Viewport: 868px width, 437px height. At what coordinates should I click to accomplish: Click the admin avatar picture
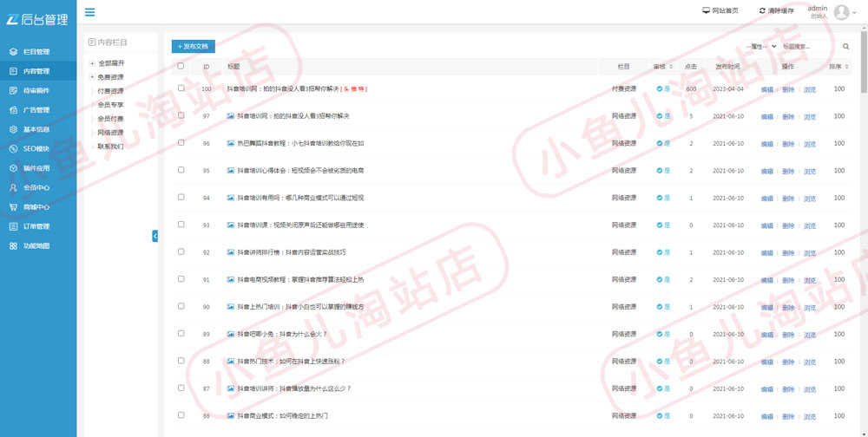[x=841, y=11]
